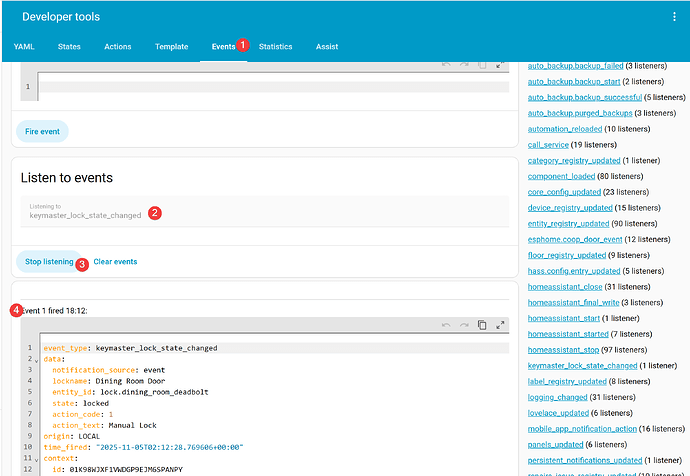
Task: Open auto_backup.purged_backups event link
Action: click(x=580, y=114)
